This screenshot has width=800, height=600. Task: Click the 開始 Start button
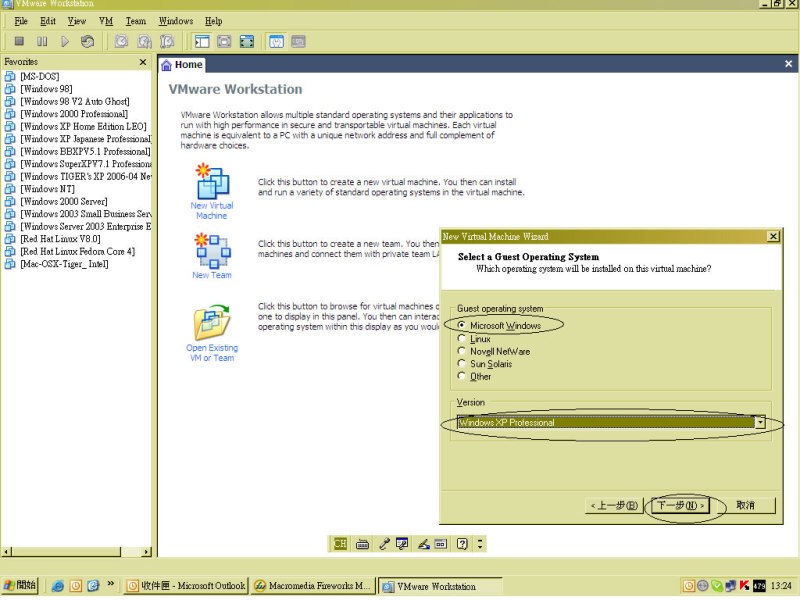[x=19, y=586]
